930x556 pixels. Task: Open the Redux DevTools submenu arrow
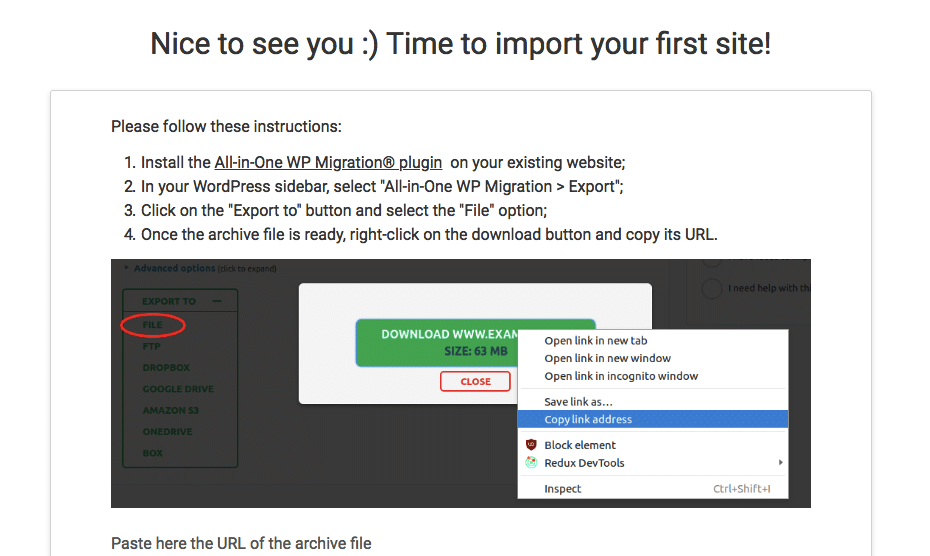pyautogui.click(x=780, y=463)
